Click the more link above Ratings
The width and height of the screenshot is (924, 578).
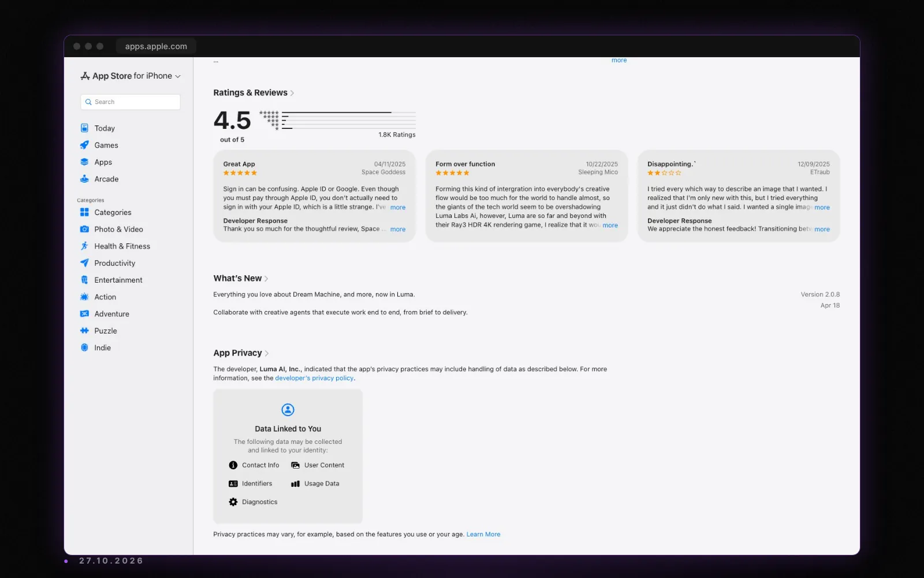tap(619, 60)
